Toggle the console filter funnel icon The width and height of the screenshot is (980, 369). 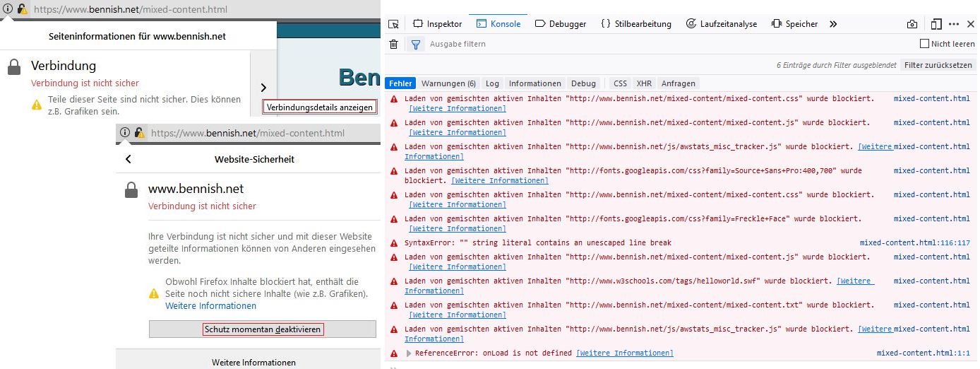pyautogui.click(x=416, y=45)
